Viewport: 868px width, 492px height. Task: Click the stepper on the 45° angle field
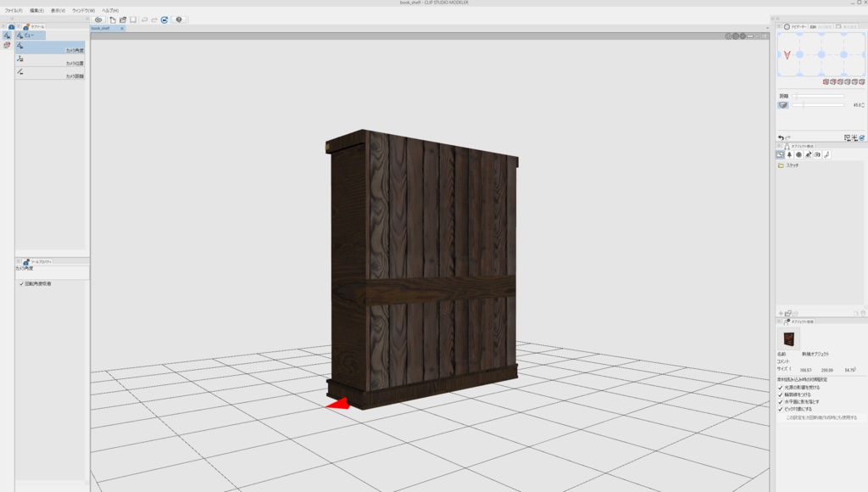pos(863,104)
